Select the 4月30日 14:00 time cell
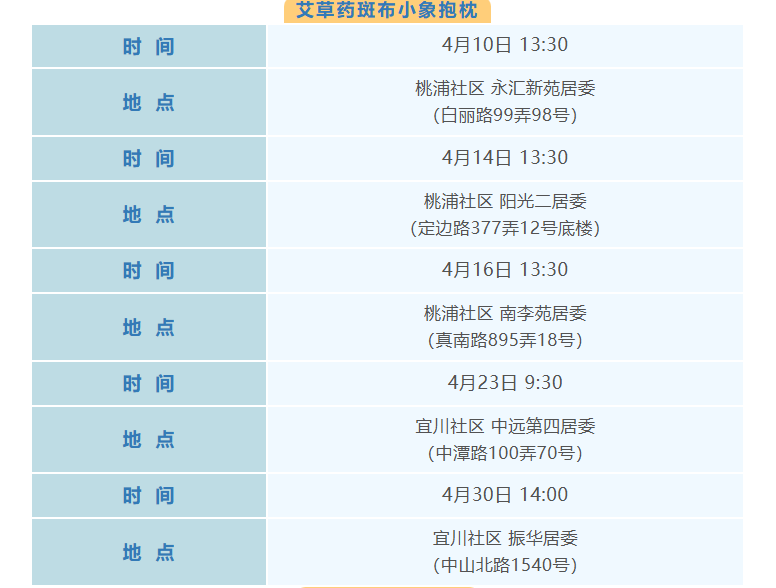Viewport: 776px width, 588px height. click(x=504, y=495)
